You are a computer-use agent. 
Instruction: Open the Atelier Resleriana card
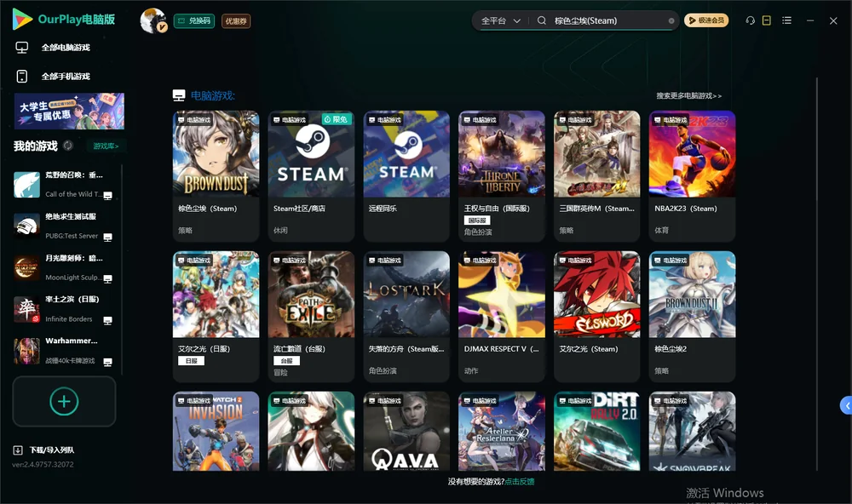[502, 432]
